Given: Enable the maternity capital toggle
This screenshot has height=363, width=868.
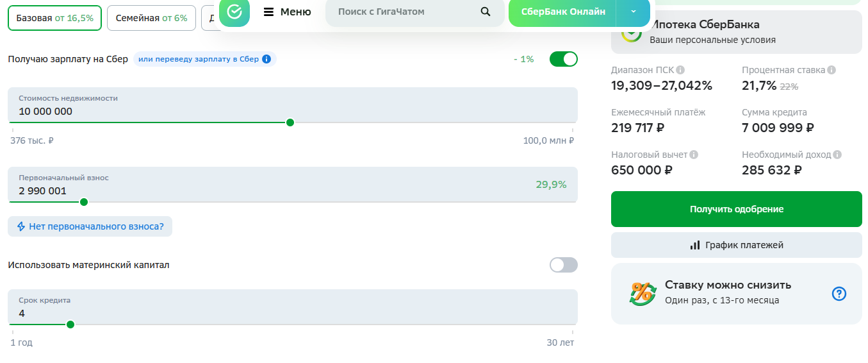Looking at the screenshot, I should (563, 265).
